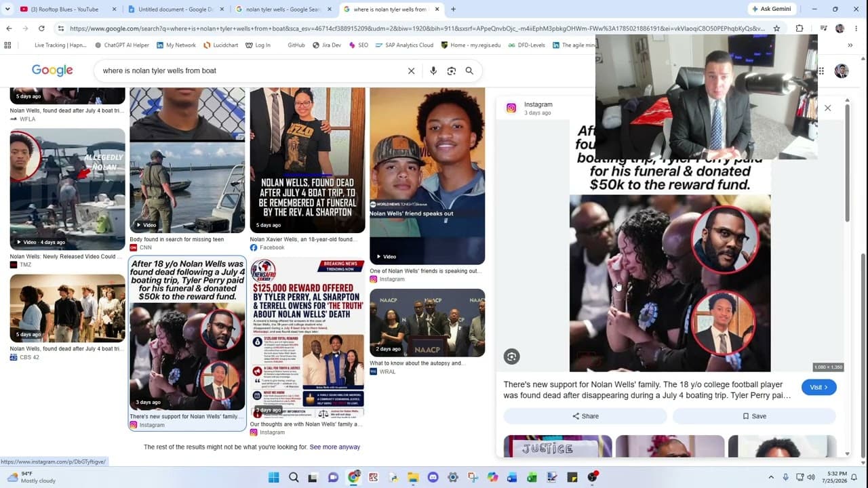Open the GitHub bookmark
The image size is (868, 488).
296,45
